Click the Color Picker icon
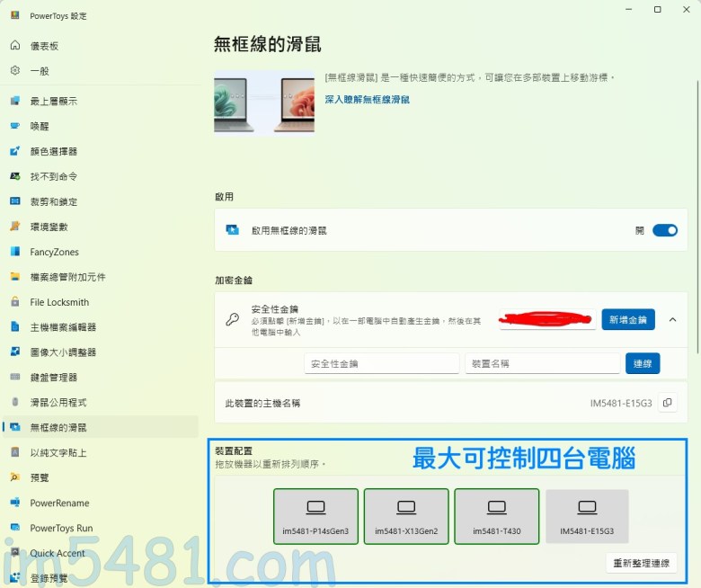Viewport: 701px width, 588px height. coord(15,151)
